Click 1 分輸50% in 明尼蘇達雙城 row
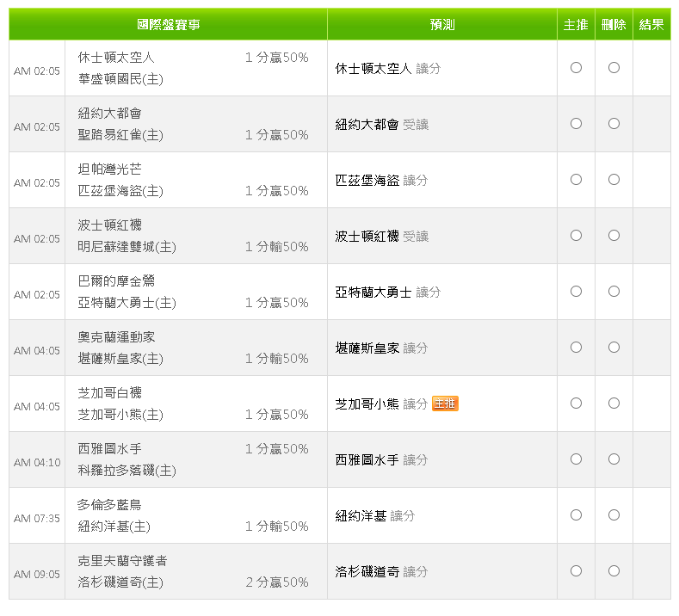Screen dimensions: 679x616 pyautogui.click(x=277, y=247)
